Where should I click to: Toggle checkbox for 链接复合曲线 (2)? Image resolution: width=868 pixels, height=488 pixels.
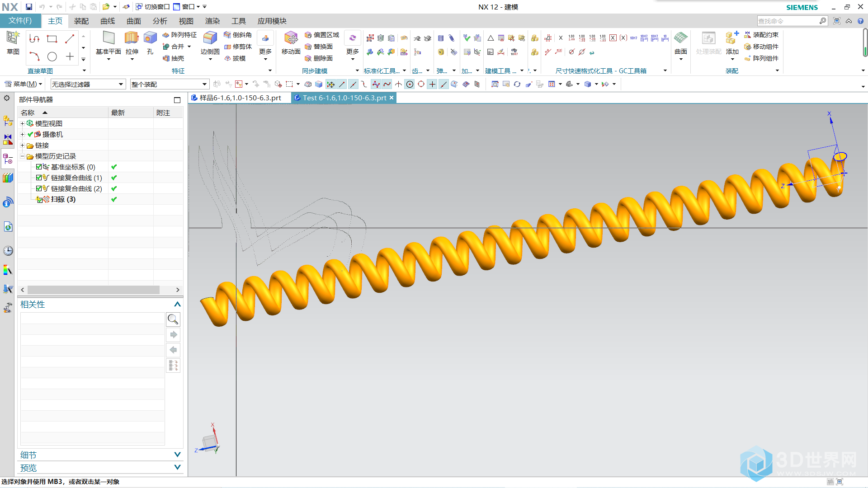point(39,188)
